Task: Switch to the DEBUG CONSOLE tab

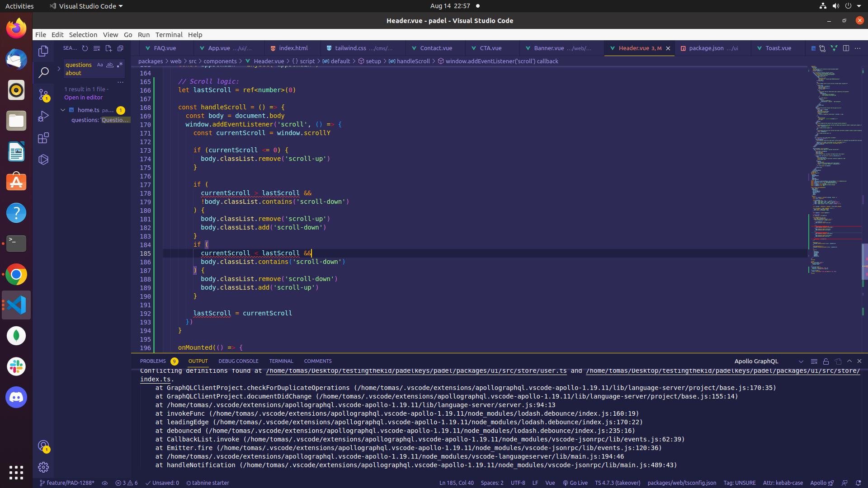Action: click(238, 361)
